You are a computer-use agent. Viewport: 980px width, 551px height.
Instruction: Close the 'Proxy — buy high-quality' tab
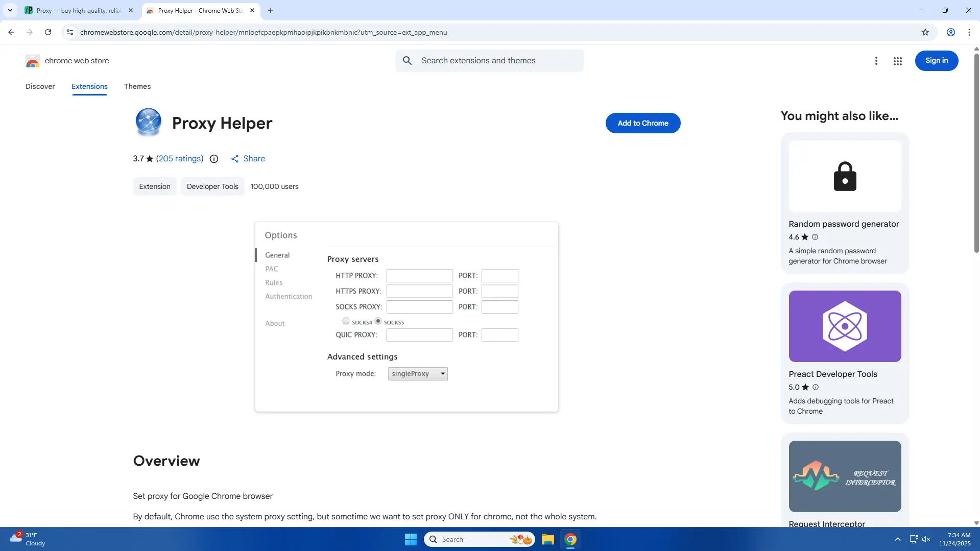pos(131,10)
